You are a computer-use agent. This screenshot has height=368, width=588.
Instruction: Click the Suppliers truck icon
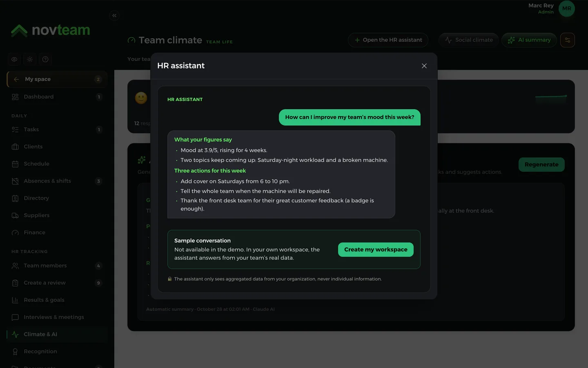15,215
